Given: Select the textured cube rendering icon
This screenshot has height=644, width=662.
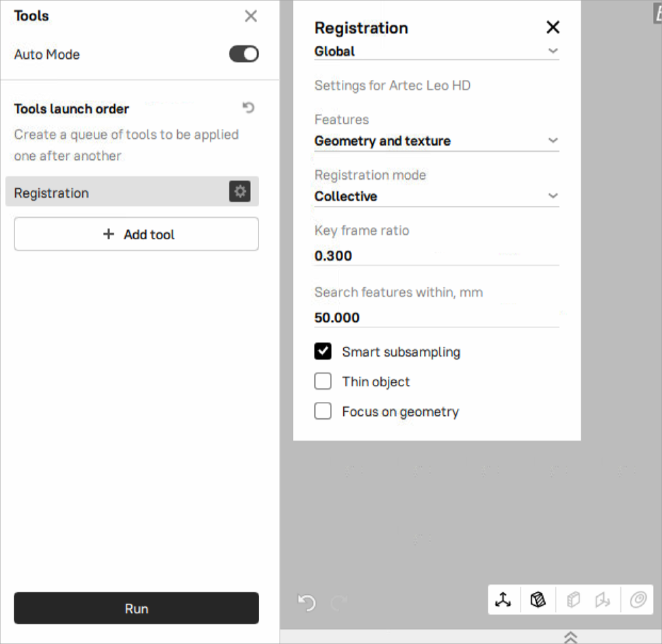Looking at the screenshot, I should pyautogui.click(x=538, y=600).
